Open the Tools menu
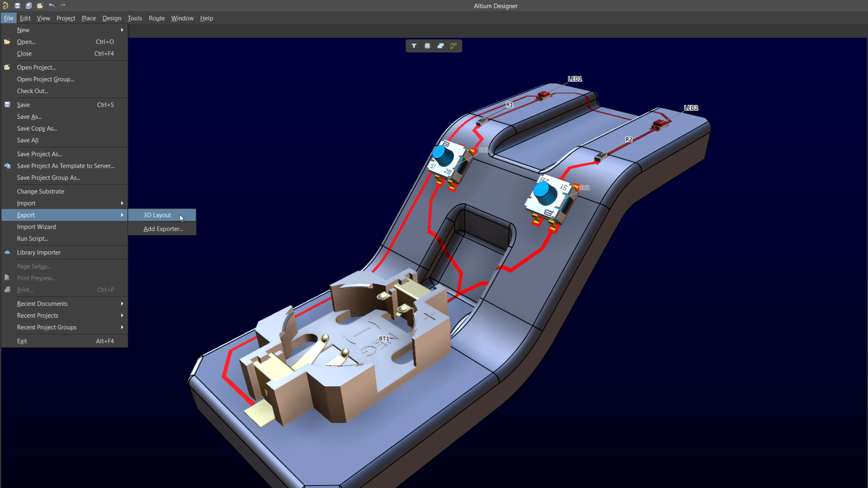 pos(134,18)
